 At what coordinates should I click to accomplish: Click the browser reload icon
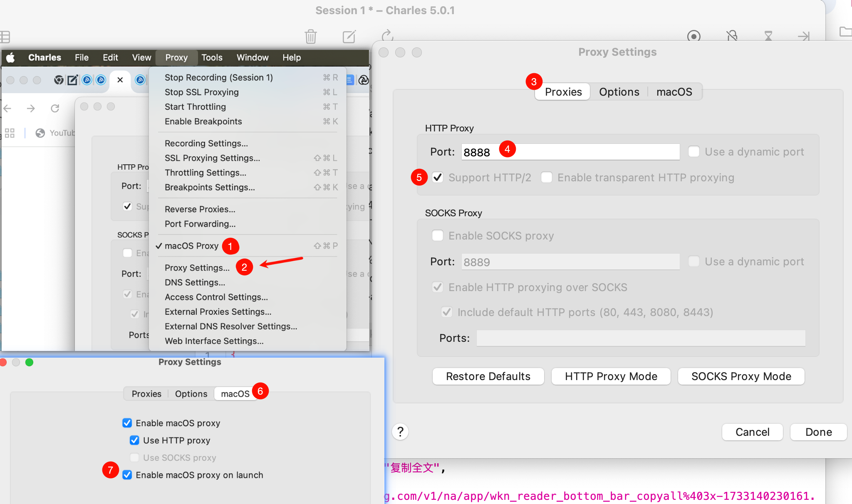click(55, 109)
